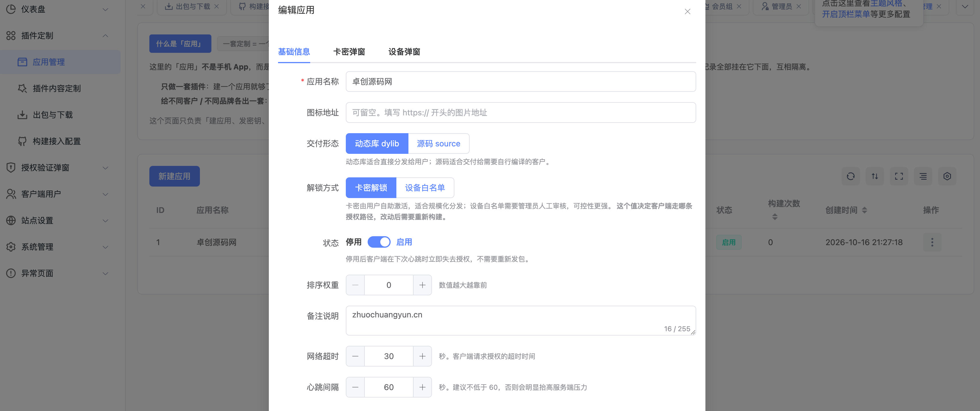Click the 异常页面 warning icon
Image resolution: width=980 pixels, height=411 pixels.
[x=11, y=273]
